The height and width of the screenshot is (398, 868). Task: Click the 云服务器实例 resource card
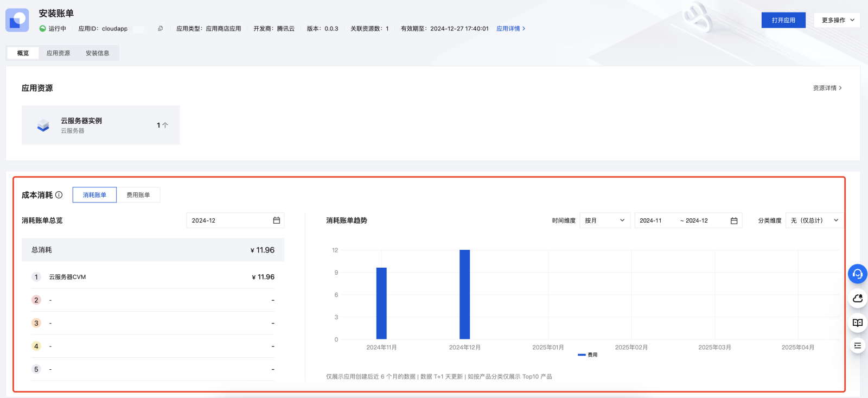pyautogui.click(x=100, y=125)
